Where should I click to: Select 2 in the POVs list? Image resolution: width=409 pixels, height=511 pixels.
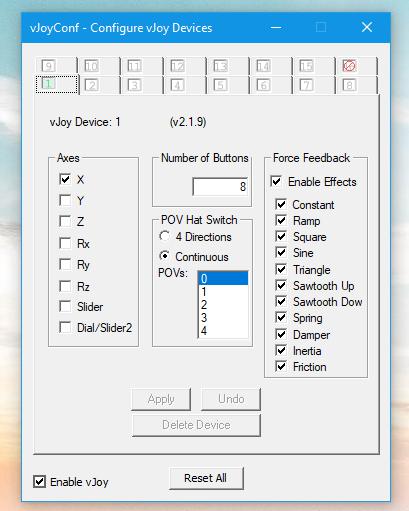coord(223,305)
